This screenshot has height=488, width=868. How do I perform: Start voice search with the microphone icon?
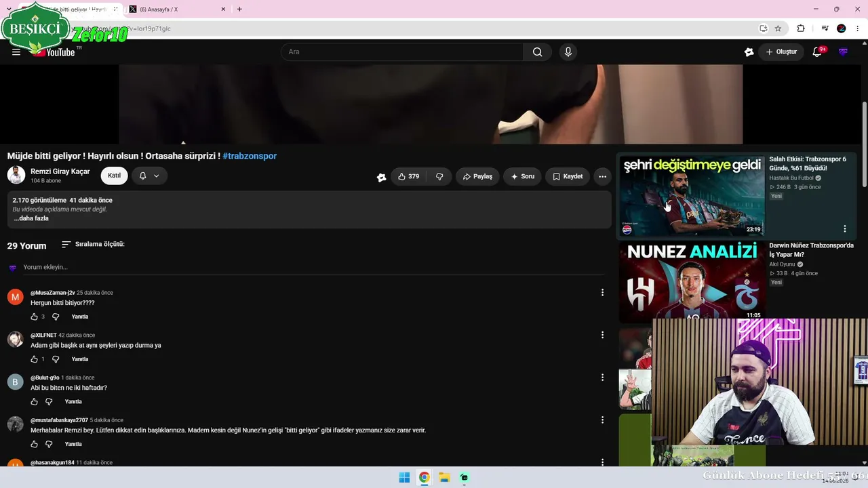tap(568, 52)
